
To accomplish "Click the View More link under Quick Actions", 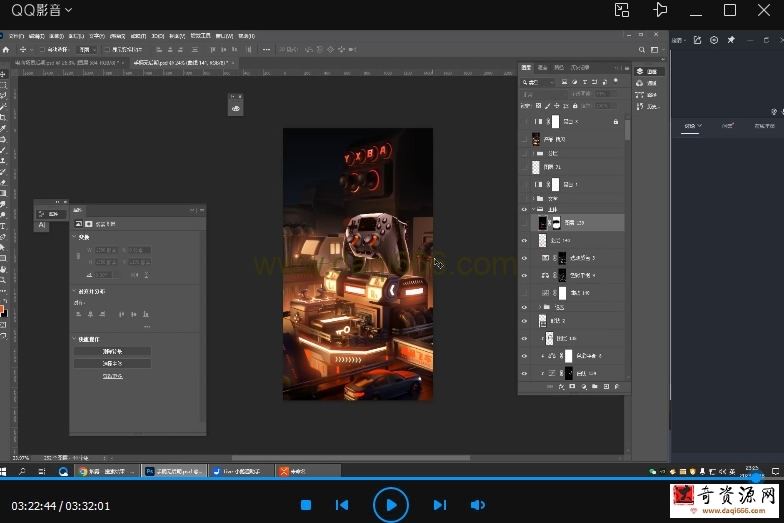I will point(112,376).
